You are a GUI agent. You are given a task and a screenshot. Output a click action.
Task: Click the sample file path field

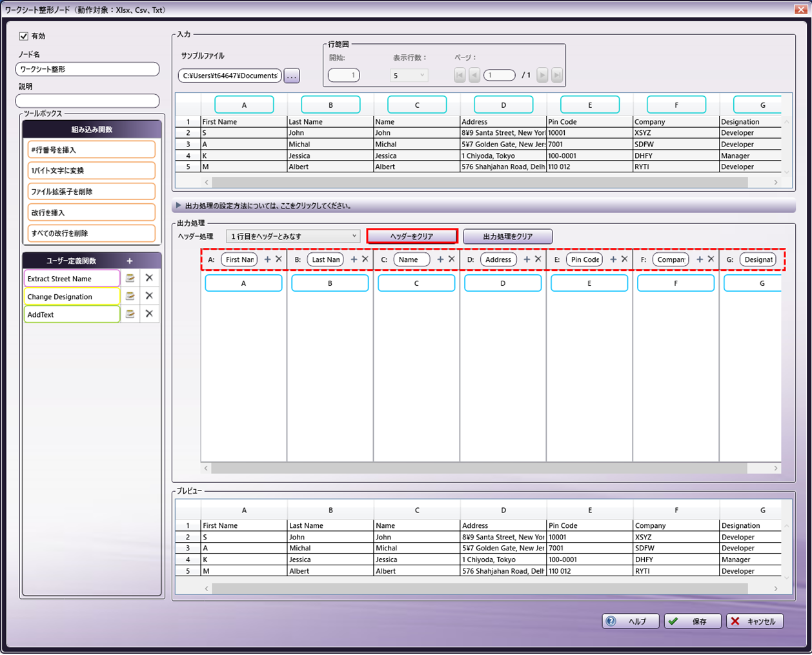tap(230, 76)
